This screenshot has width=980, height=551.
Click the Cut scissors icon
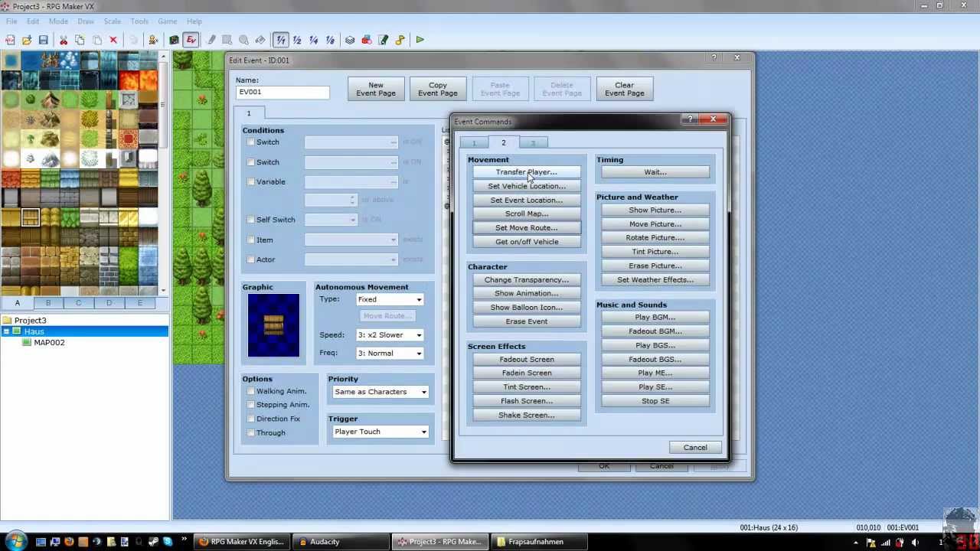click(64, 40)
